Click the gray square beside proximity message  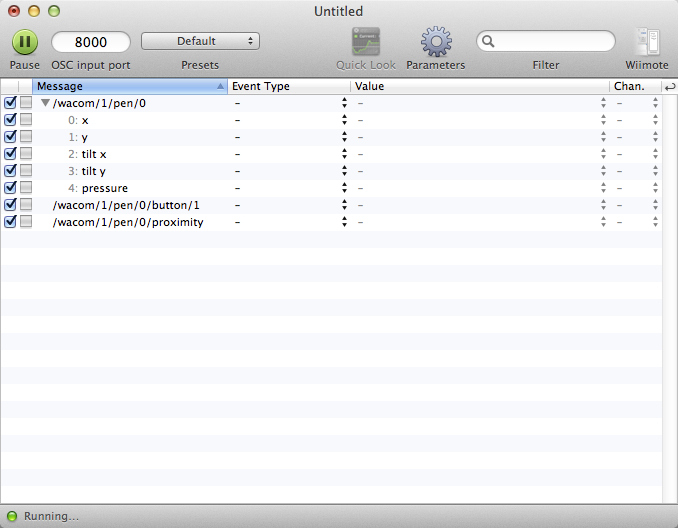pyautogui.click(x=26, y=222)
